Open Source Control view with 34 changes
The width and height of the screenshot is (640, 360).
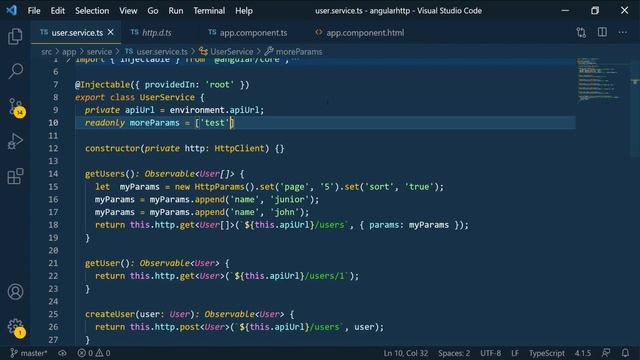tap(16, 108)
